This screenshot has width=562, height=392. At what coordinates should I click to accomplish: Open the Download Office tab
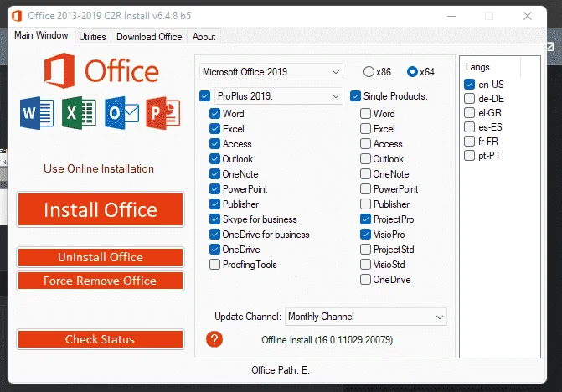click(x=149, y=37)
